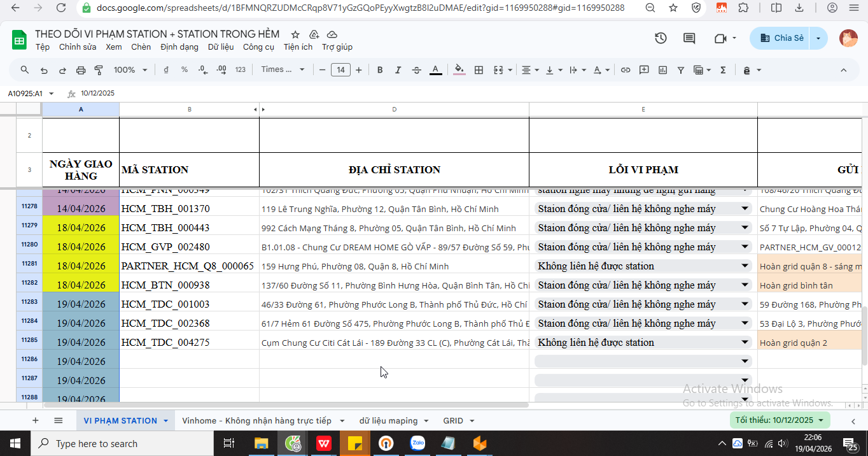This screenshot has height=456, width=868.
Task: Insert a chart
Action: tap(662, 70)
